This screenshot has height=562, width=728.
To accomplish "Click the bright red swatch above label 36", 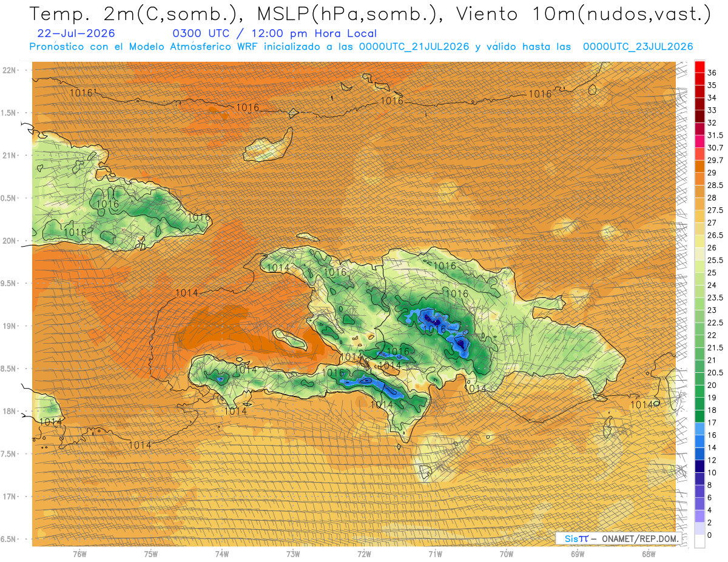I will (x=699, y=66).
